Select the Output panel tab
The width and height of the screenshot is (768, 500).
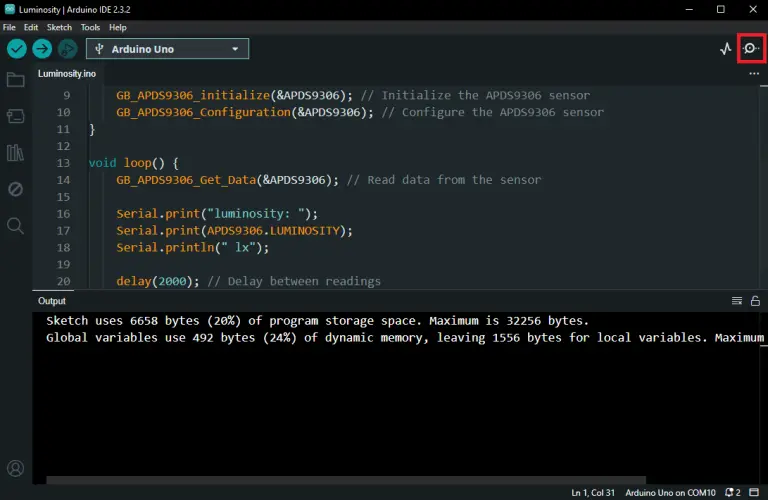pyautogui.click(x=52, y=301)
